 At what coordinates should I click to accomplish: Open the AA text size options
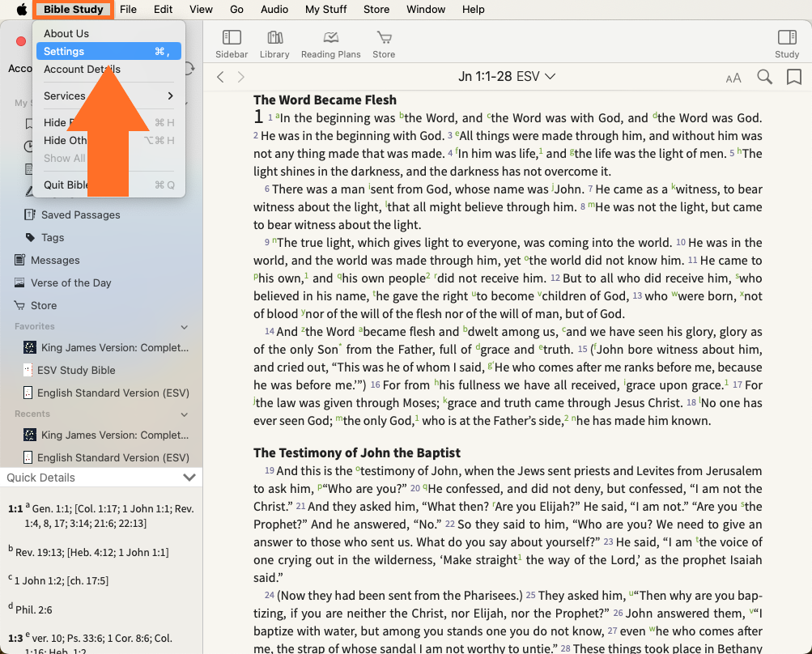coord(733,78)
